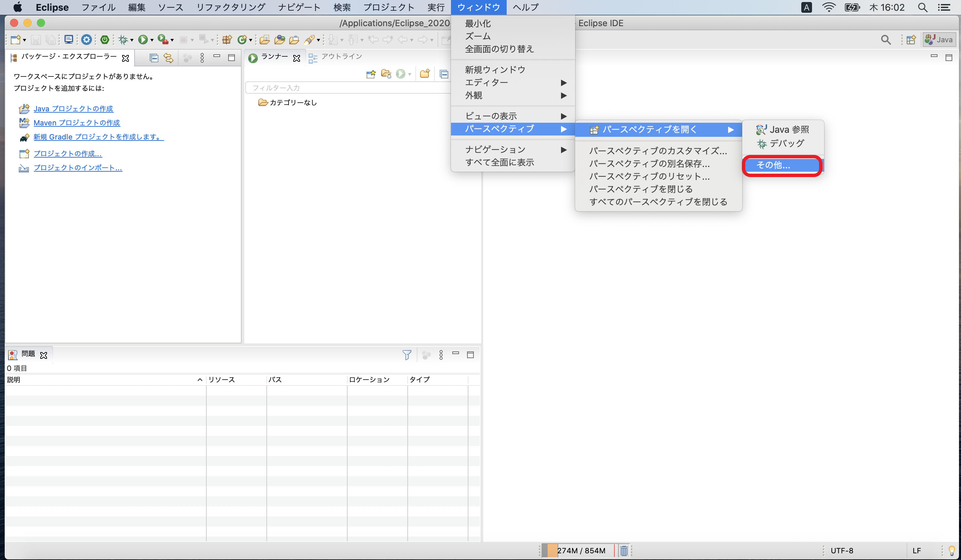This screenshot has width=961, height=560.
Task: Sort Problems by the 説明 column header
Action: (105, 380)
